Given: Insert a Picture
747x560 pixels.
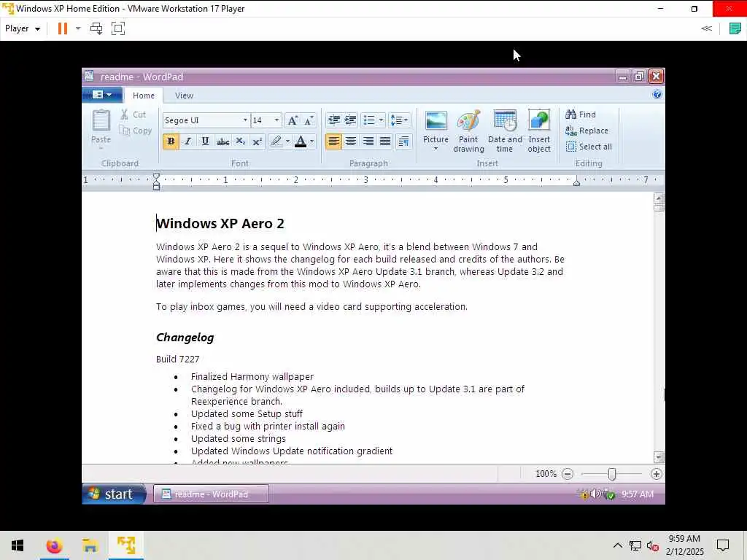Looking at the screenshot, I should coord(436,126).
